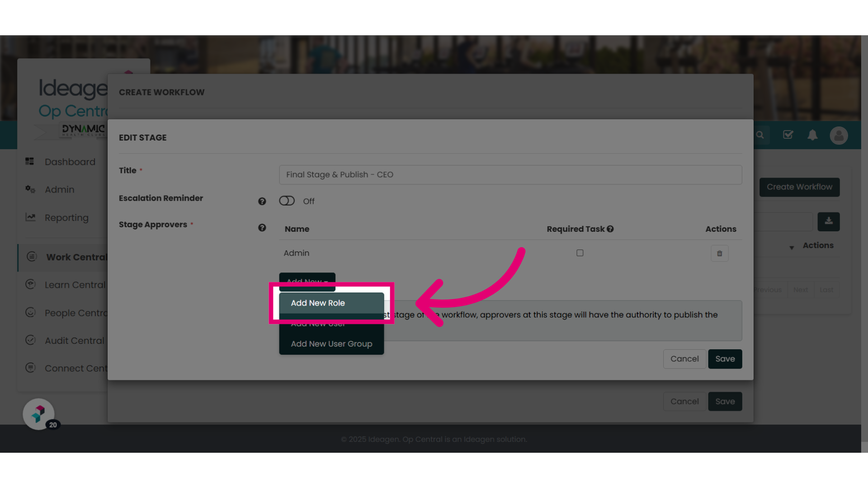Click the Create Workflow button in background
The image size is (868, 488).
tap(799, 187)
